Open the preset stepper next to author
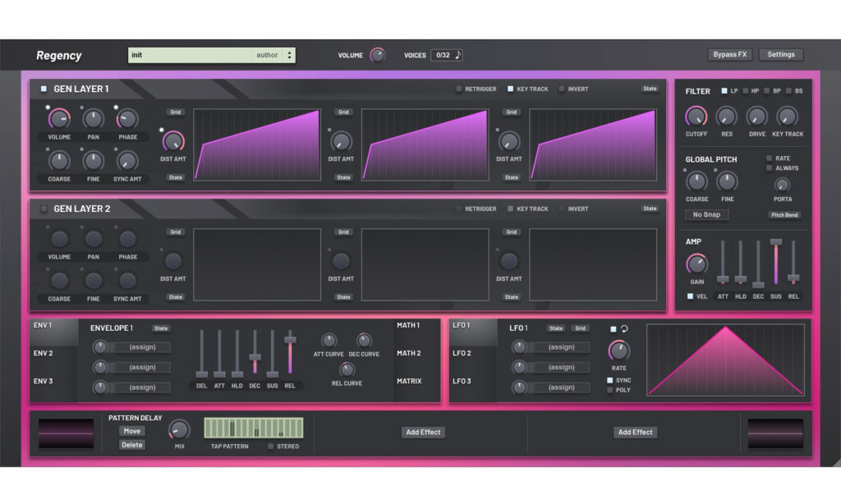 [288, 55]
